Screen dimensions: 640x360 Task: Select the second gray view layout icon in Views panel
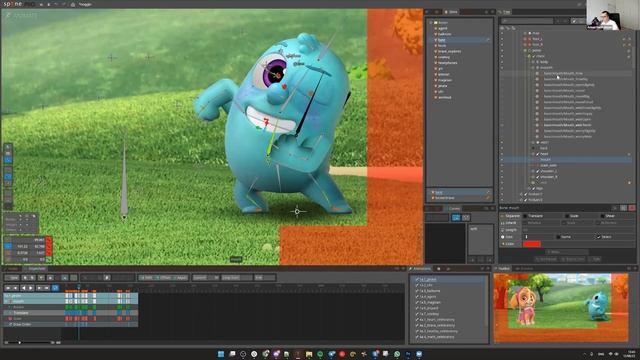point(466,218)
